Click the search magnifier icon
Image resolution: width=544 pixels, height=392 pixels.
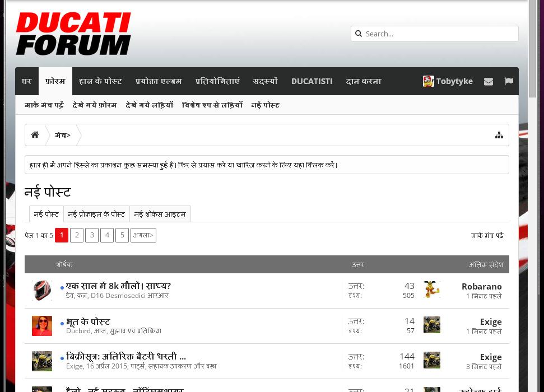coord(359,34)
